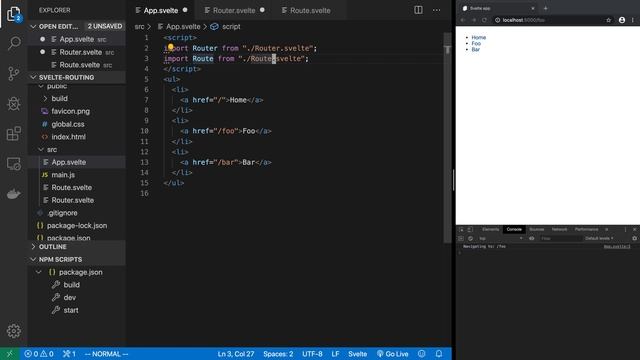This screenshot has height=360, width=640.
Task: Open a new browser tab with plus
Action: (x=545, y=8)
